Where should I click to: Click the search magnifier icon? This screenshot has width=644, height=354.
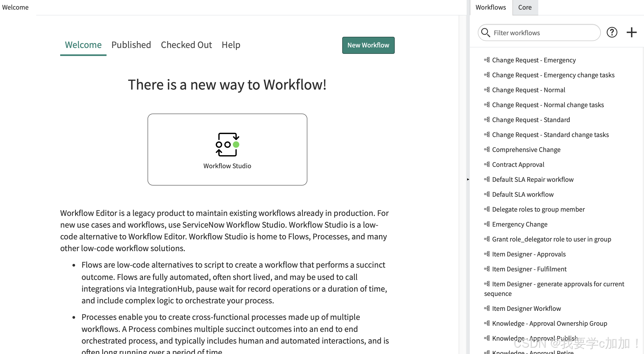(486, 33)
